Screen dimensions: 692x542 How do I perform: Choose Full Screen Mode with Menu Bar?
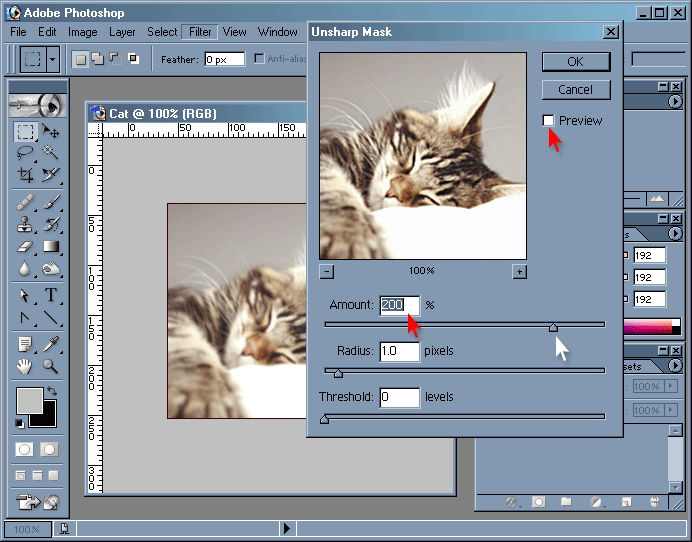tap(38, 475)
